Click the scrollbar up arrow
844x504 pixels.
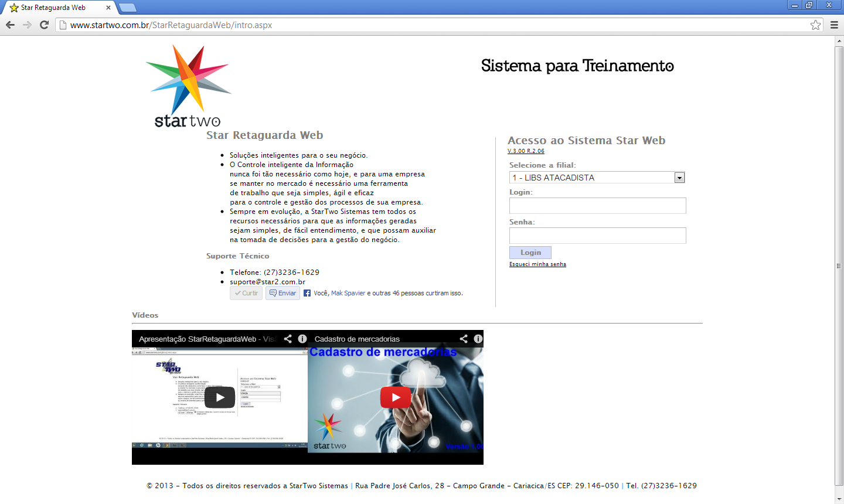pyautogui.click(x=839, y=40)
